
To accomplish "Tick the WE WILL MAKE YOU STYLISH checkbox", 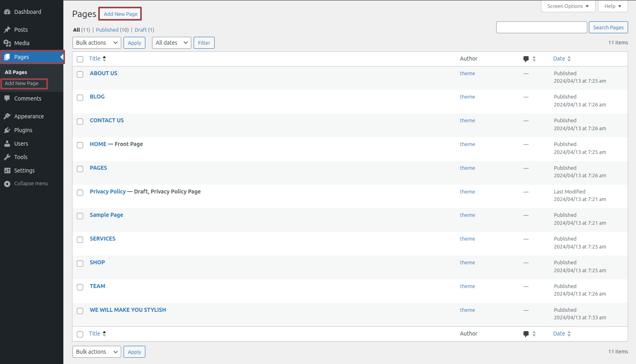I will pos(80,311).
